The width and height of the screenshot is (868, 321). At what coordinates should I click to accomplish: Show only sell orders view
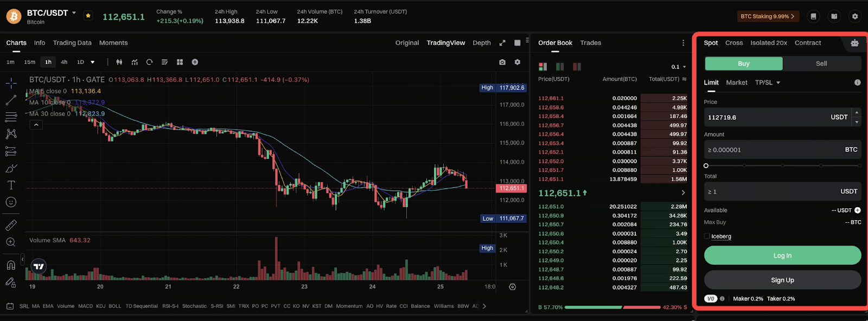(577, 67)
